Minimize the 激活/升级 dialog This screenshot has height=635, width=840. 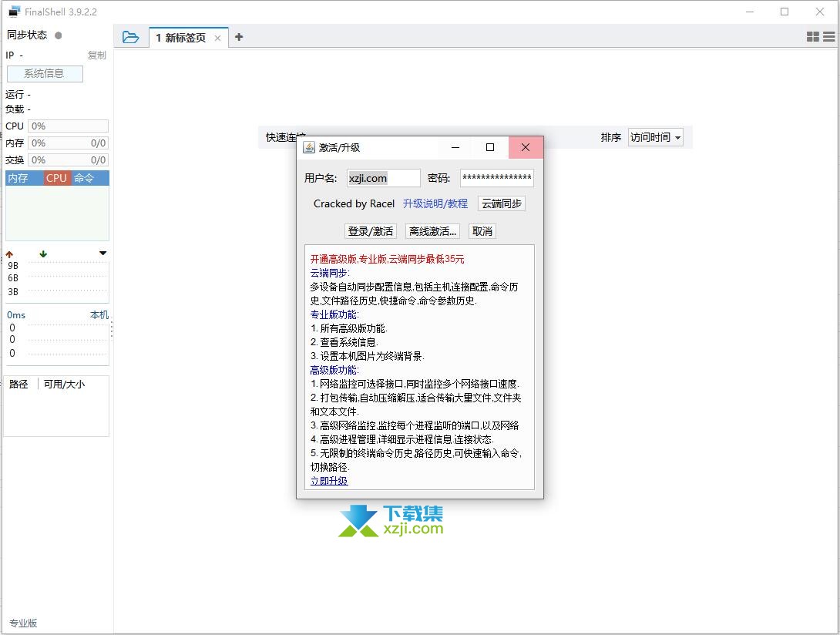[x=455, y=147]
